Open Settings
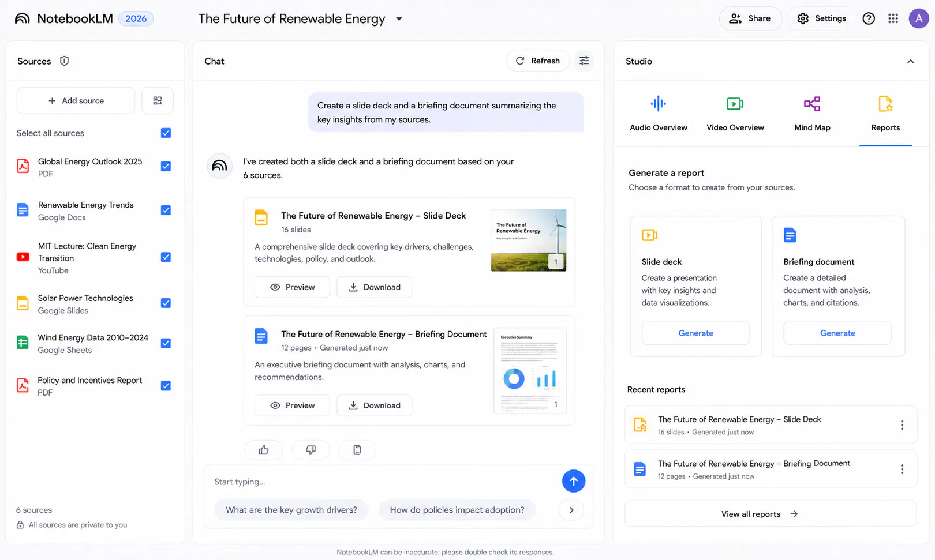 click(822, 18)
